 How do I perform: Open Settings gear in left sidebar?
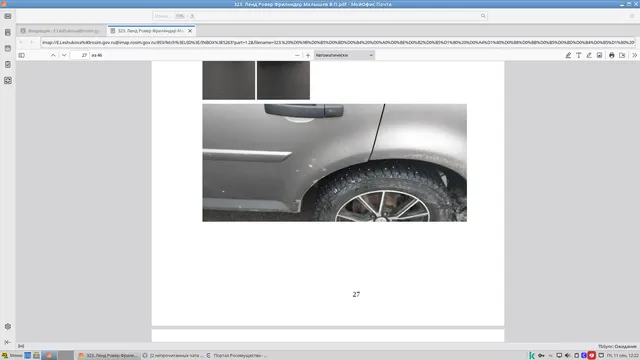(8, 327)
